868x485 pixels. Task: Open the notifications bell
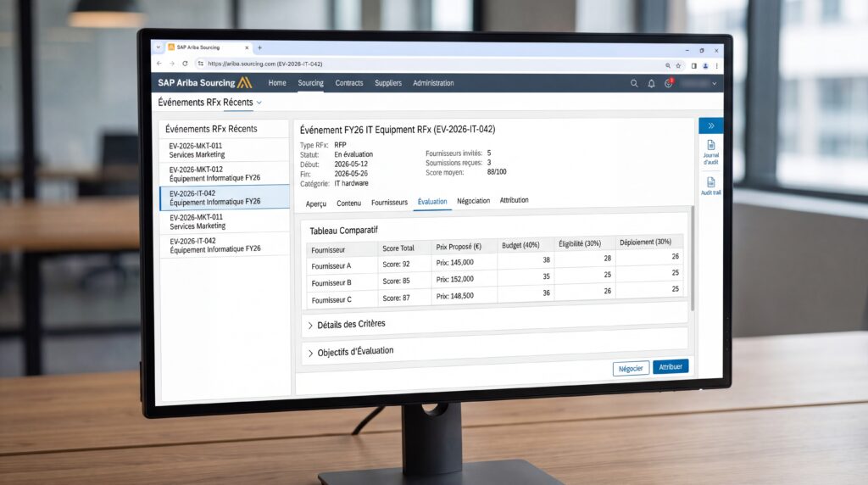coord(651,84)
